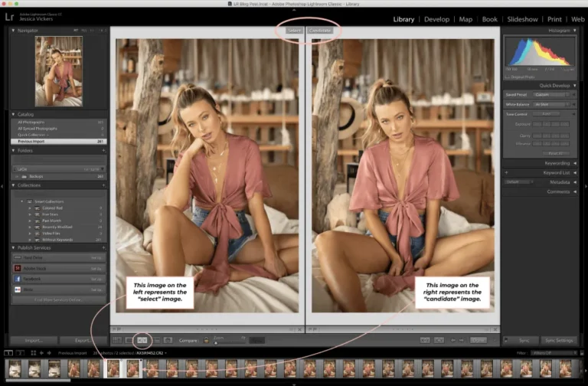The height and width of the screenshot is (386, 588).
Task: Go forward arrow in filmstrip header
Action: click(49, 353)
